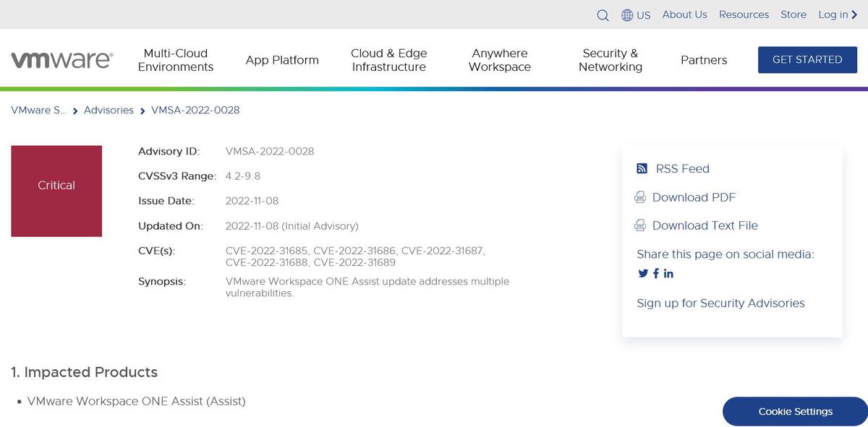Open the US region globe selector
868x427 pixels.
click(x=636, y=15)
